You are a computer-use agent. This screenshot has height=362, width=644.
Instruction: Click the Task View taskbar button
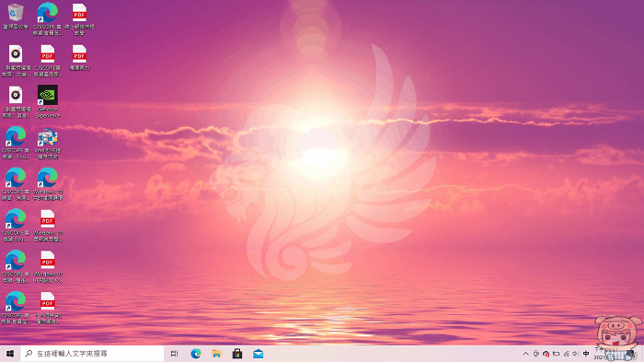pos(175,354)
